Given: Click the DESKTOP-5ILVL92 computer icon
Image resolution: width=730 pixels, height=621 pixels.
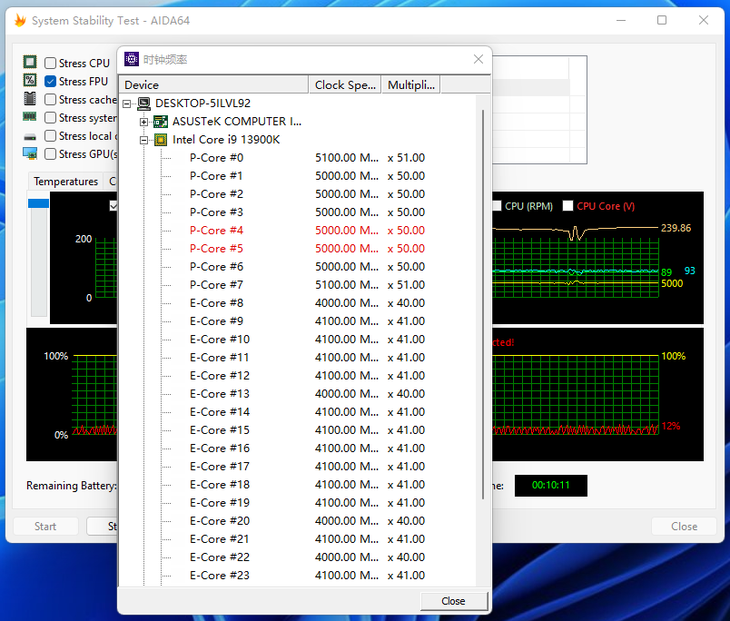Looking at the screenshot, I should point(144,103).
